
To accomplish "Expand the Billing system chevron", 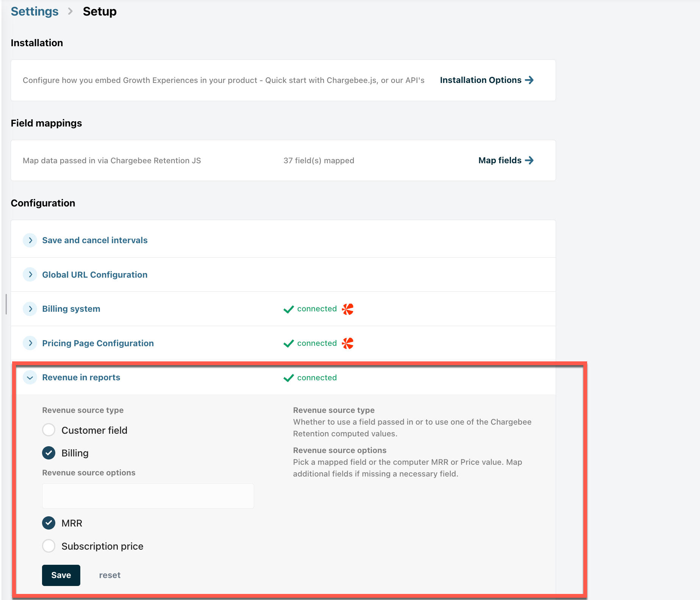I will (30, 309).
